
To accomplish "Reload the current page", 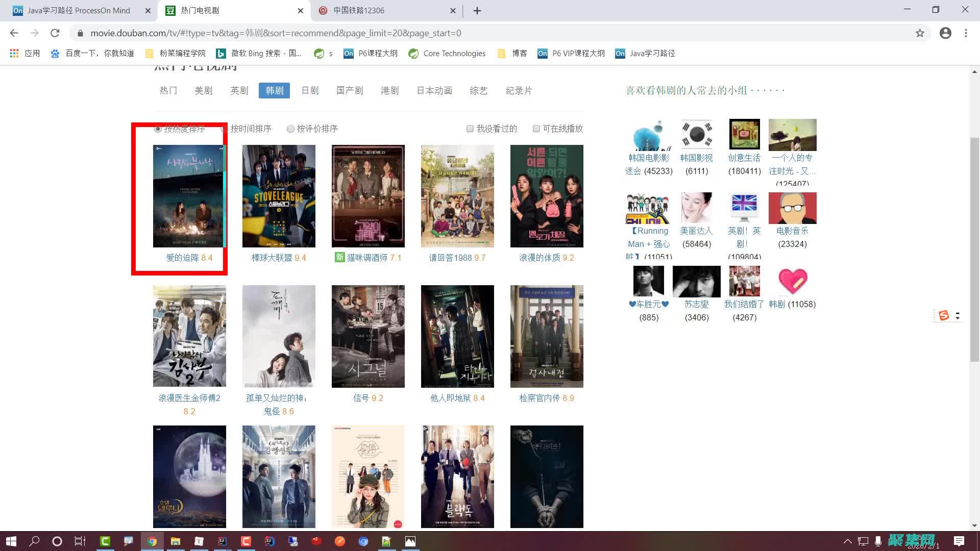I will click(x=56, y=33).
